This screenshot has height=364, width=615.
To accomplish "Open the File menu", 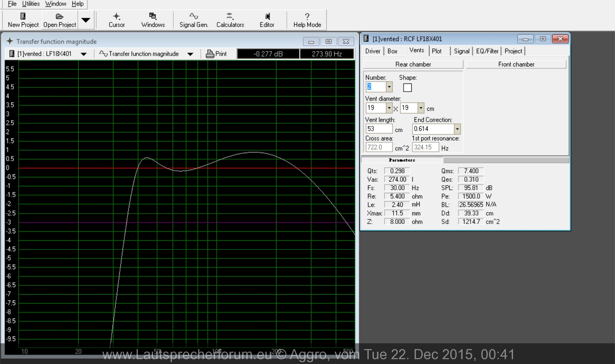I will (12, 4).
